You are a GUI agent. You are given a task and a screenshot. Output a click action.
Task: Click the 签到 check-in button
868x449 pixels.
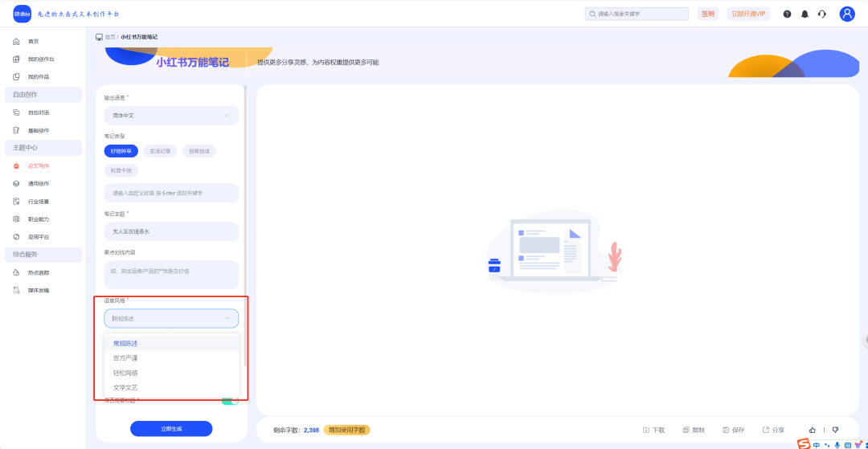click(x=707, y=14)
